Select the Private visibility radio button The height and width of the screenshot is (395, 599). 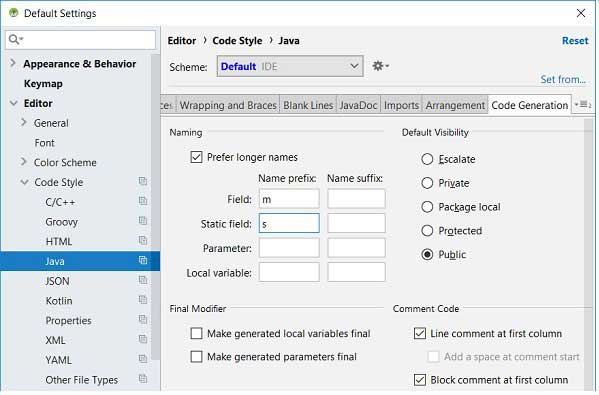point(427,183)
